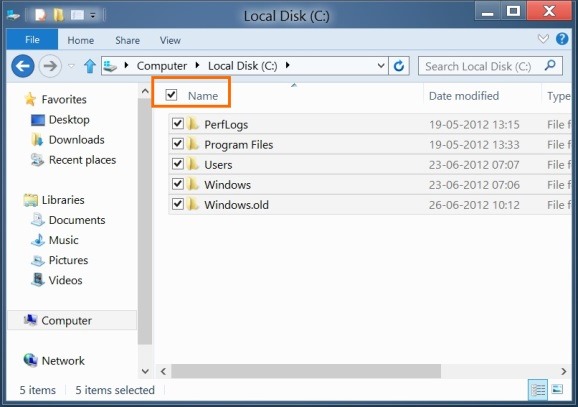578x407 pixels.
Task: Uncheck the PerfLogs checkbox
Action: tap(178, 124)
